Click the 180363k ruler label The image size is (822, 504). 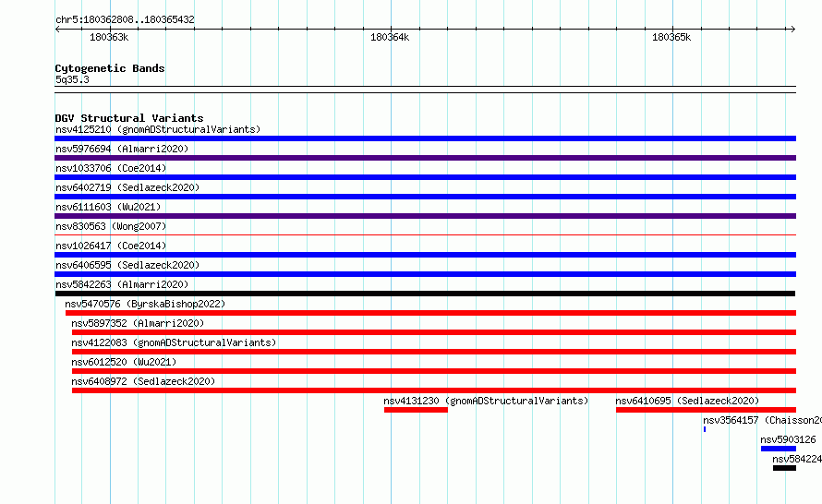pos(109,37)
